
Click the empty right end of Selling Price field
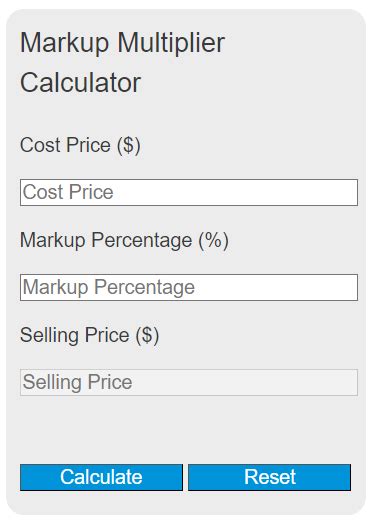tap(302, 382)
